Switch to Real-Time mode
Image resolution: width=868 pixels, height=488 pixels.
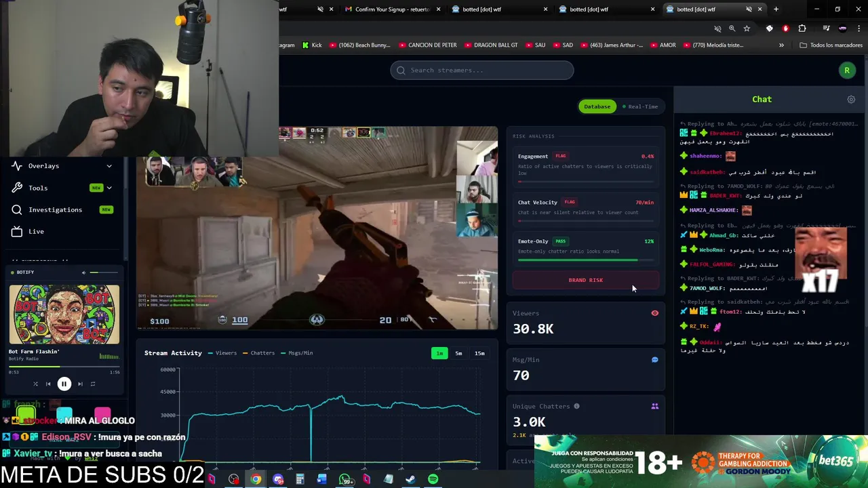(x=640, y=106)
